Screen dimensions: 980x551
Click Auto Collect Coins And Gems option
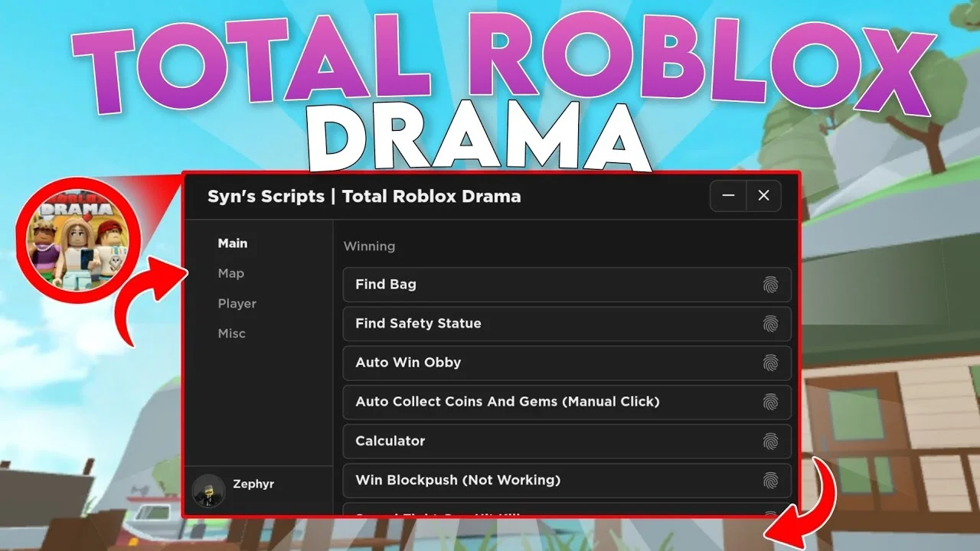click(536, 401)
